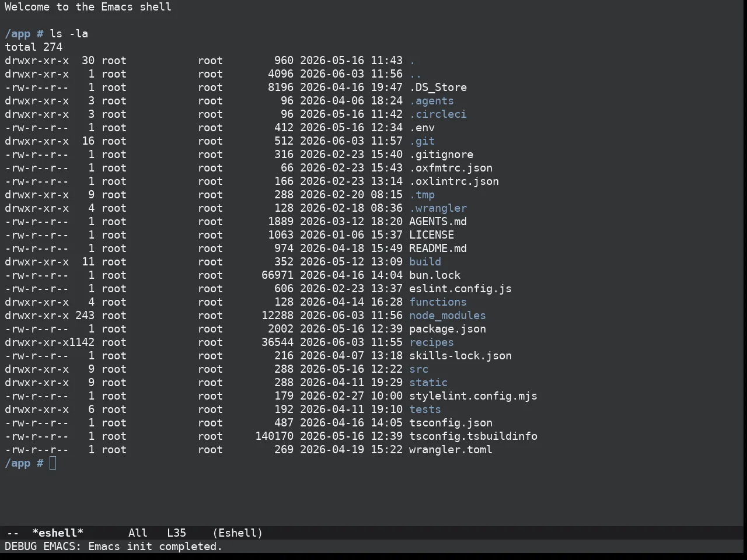This screenshot has width=747, height=560.
Task: Click the 36544 size value of recipes
Action: tap(277, 342)
